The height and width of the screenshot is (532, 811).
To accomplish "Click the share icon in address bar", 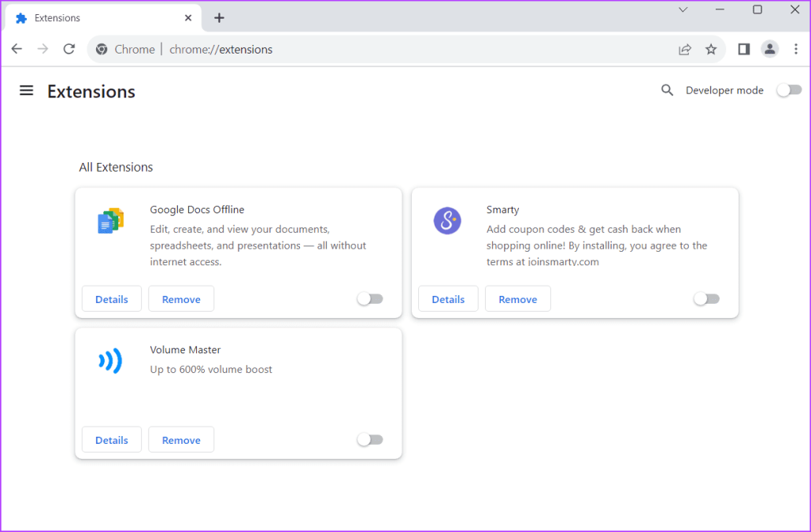I will click(684, 49).
